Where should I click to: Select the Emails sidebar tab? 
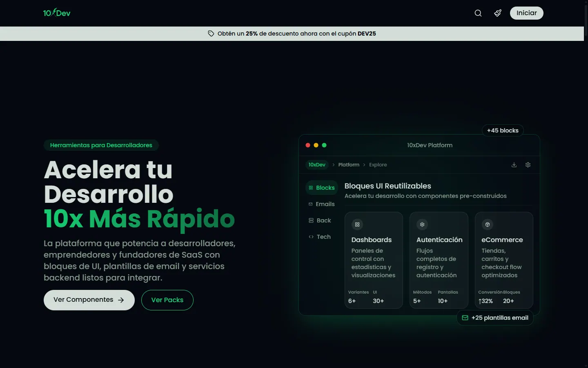(322, 204)
